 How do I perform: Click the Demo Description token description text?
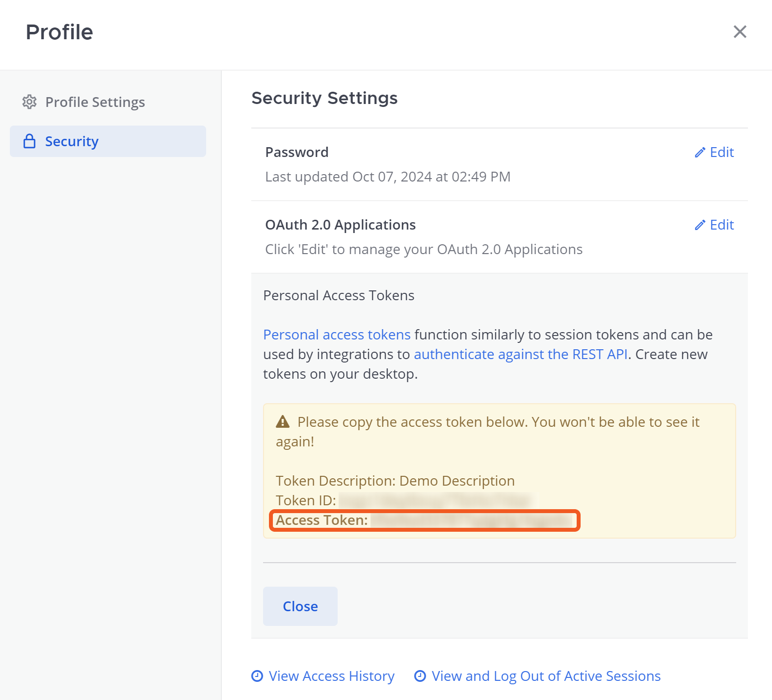pyautogui.click(x=457, y=481)
